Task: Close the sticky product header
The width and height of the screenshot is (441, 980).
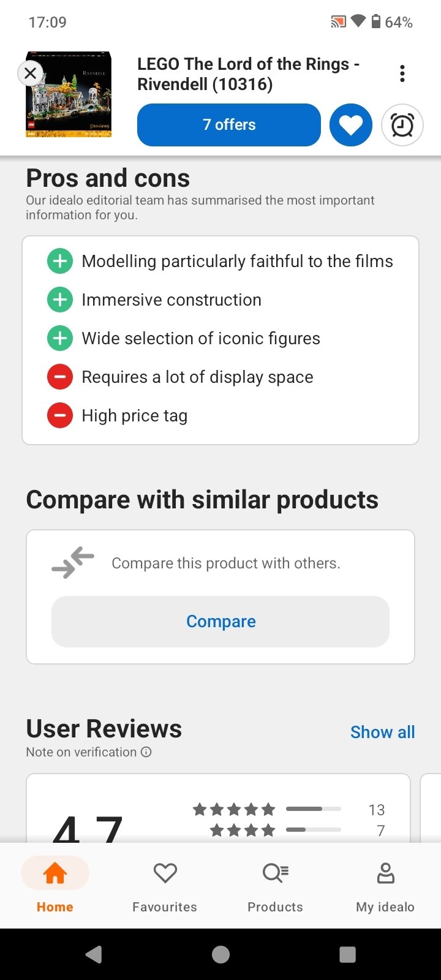Action: point(30,74)
